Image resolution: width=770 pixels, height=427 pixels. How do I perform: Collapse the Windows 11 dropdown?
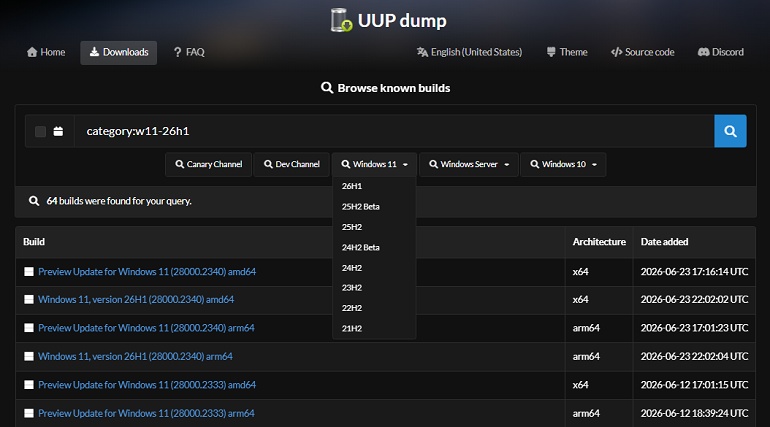point(375,164)
